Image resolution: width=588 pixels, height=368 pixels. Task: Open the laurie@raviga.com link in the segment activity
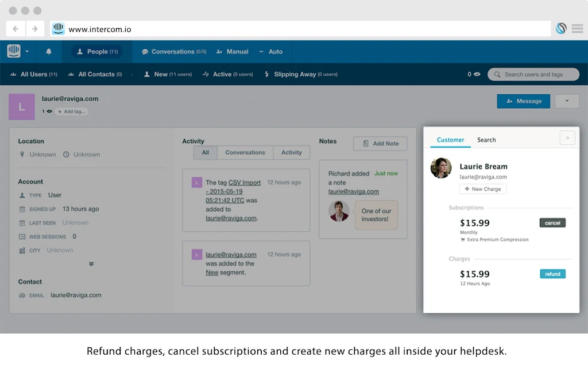tap(231, 255)
